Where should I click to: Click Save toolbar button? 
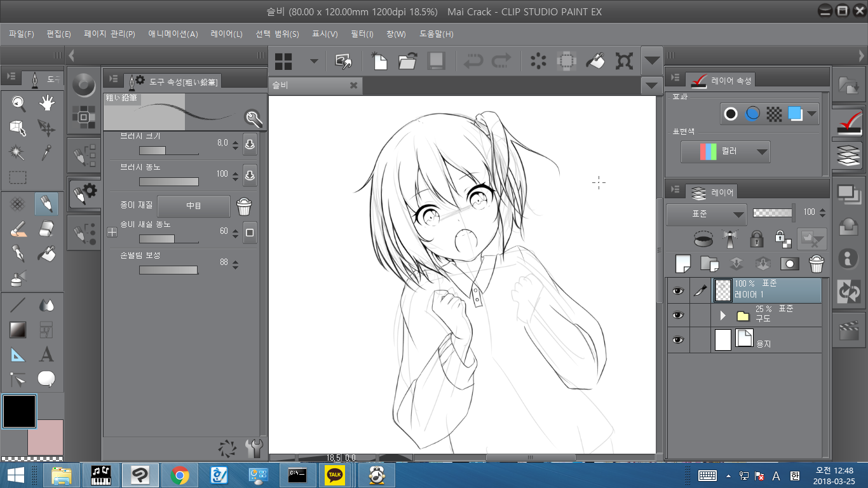(436, 61)
